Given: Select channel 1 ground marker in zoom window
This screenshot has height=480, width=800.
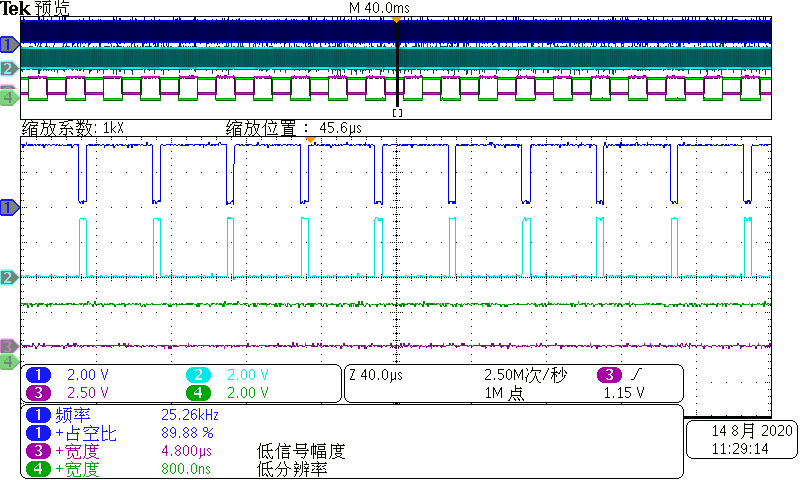Looking at the screenshot, I should 9,208.
